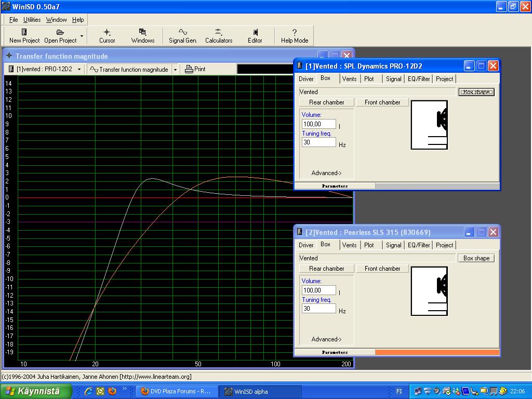
Task: Print the transfer function graph
Action: coord(195,69)
